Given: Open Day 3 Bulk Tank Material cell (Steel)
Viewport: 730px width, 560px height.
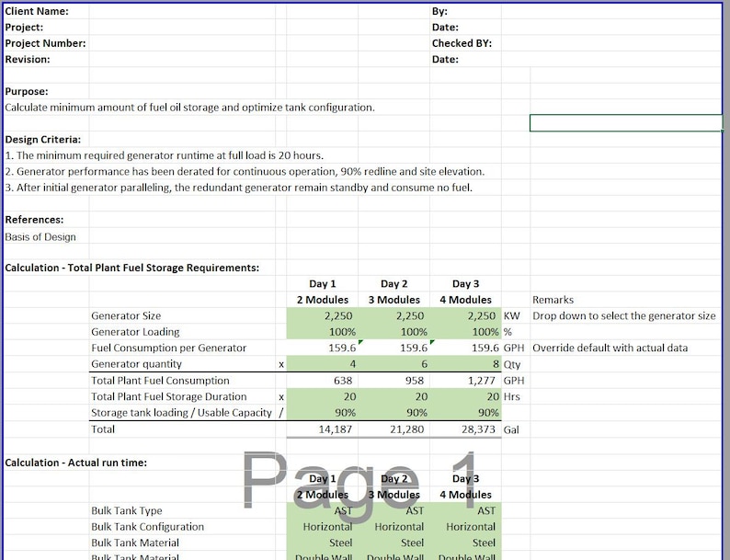Looking at the screenshot, I should click(x=465, y=543).
